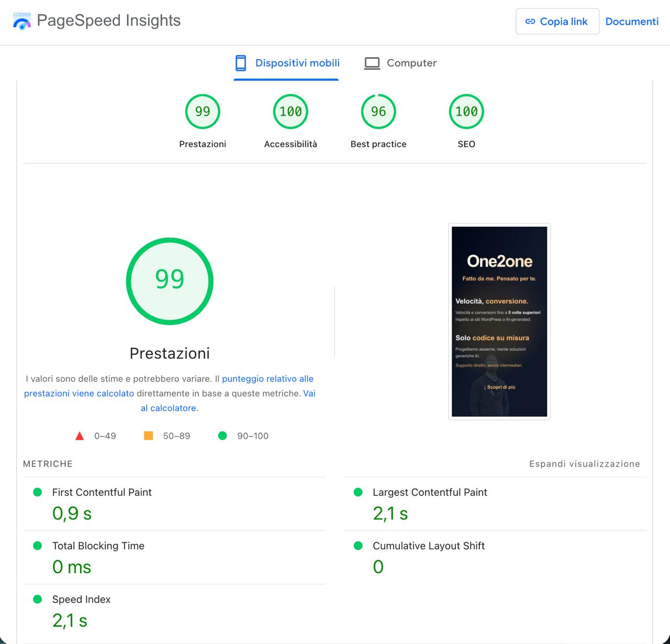Click the Best practice gauge showing 96
670x644 pixels.
[378, 111]
